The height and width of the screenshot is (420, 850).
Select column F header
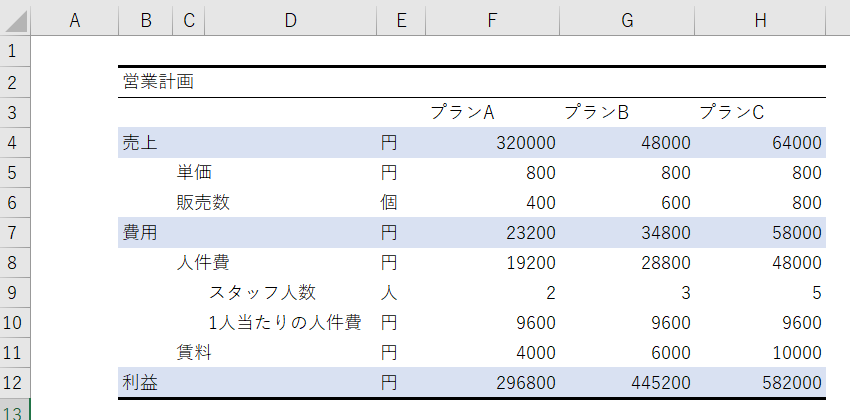click(492, 21)
